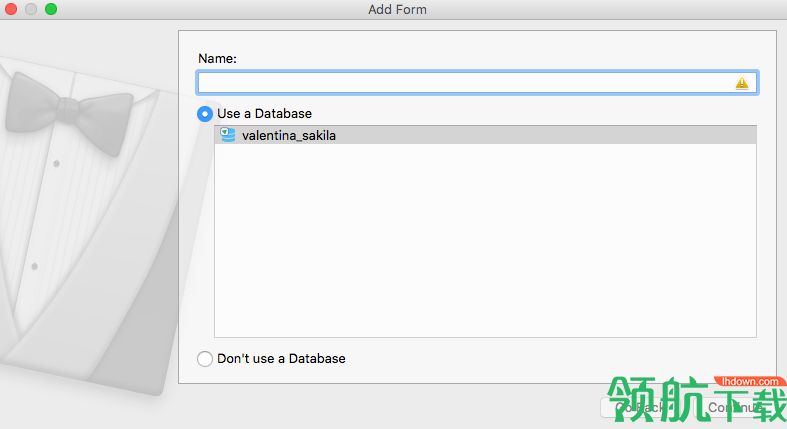The width and height of the screenshot is (787, 429).
Task: Select valentina_sakila in the database list
Action: (485, 135)
